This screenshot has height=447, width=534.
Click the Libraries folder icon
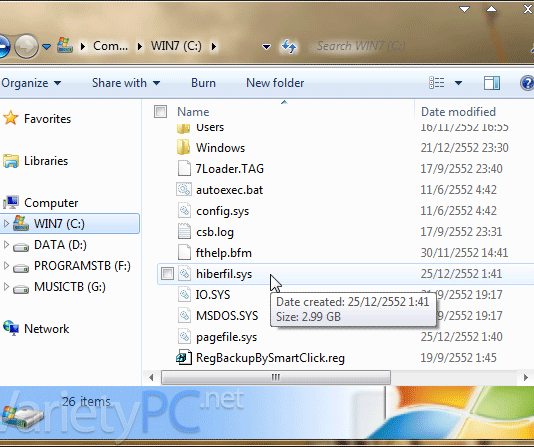pos(11,161)
